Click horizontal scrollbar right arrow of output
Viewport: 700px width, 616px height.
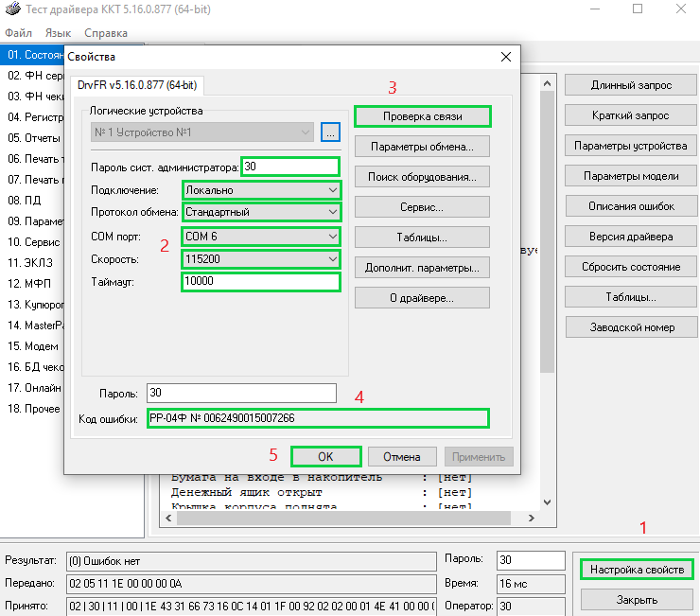(x=532, y=519)
